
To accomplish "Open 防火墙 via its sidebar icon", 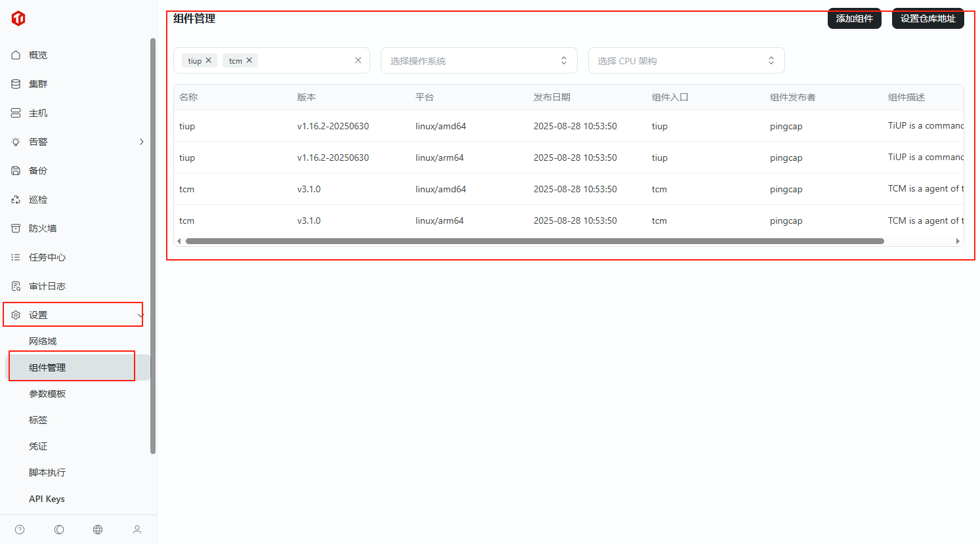I will tap(16, 228).
